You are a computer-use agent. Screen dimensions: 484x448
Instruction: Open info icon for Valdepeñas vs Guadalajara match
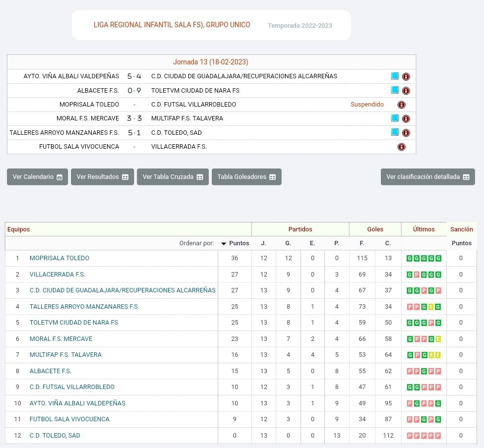[406, 76]
